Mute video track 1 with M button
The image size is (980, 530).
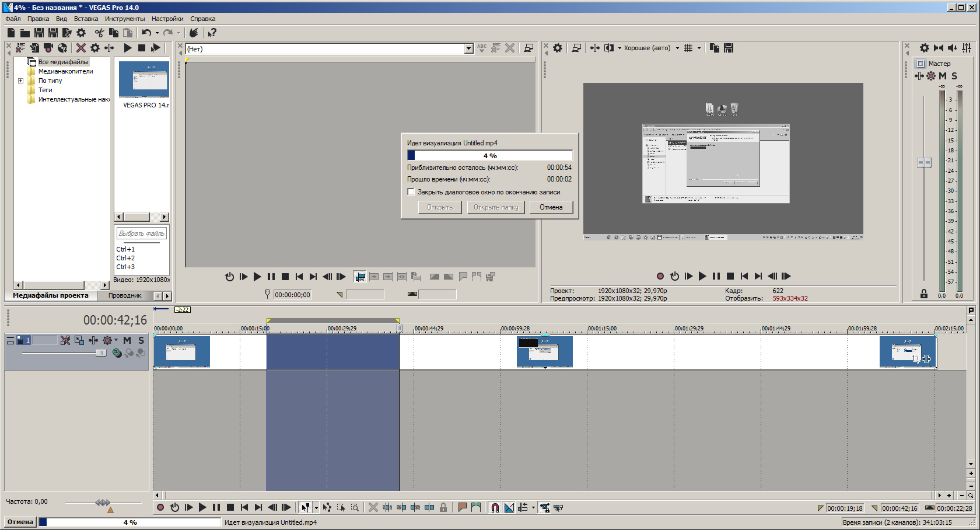click(x=127, y=340)
